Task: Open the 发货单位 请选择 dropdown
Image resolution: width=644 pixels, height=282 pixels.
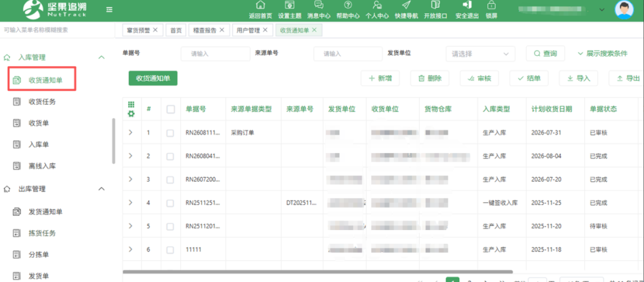Action: (480, 54)
